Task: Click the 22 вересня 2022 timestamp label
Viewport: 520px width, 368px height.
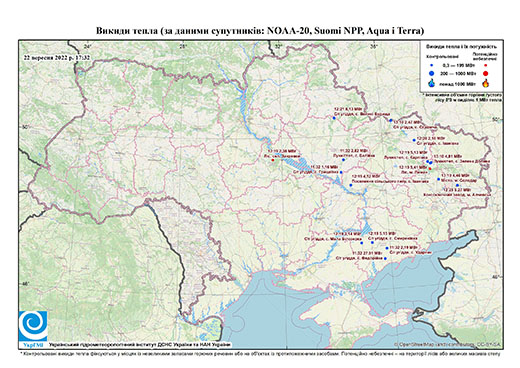Action: (x=57, y=57)
